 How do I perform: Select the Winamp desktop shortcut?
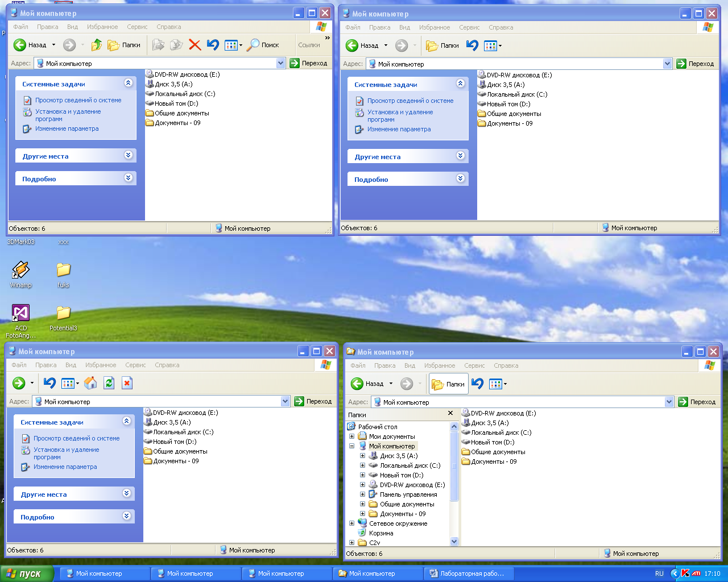(21, 275)
